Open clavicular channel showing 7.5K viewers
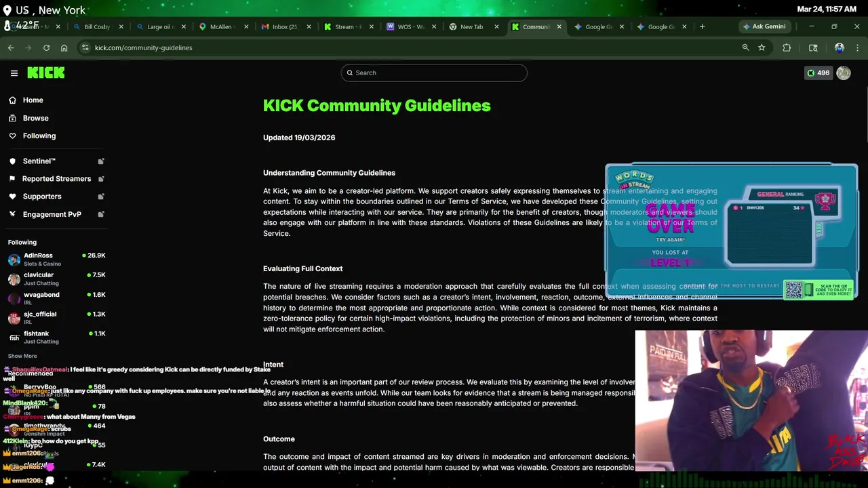 coord(57,279)
